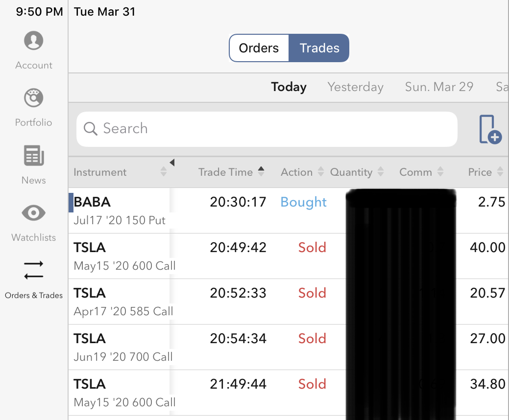Screen dimensions: 509x420
Task: Select the Orders & Trades arrows icon
Action: coord(33,270)
